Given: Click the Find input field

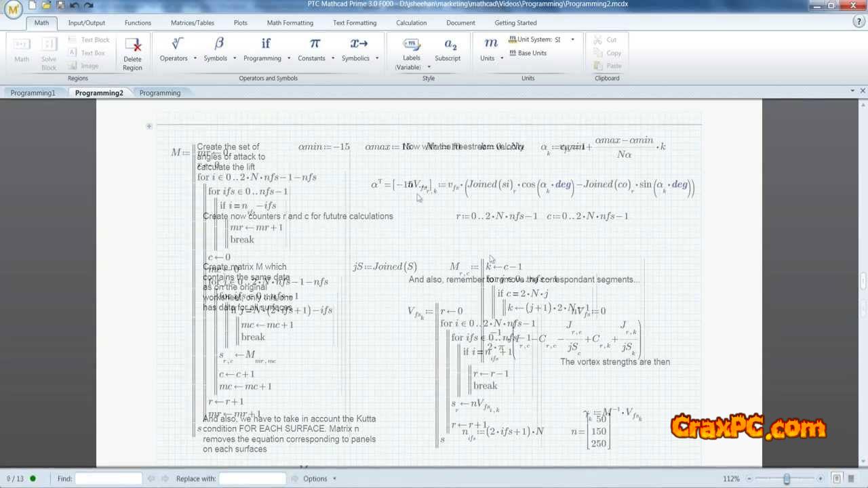Looking at the screenshot, I should [x=108, y=479].
